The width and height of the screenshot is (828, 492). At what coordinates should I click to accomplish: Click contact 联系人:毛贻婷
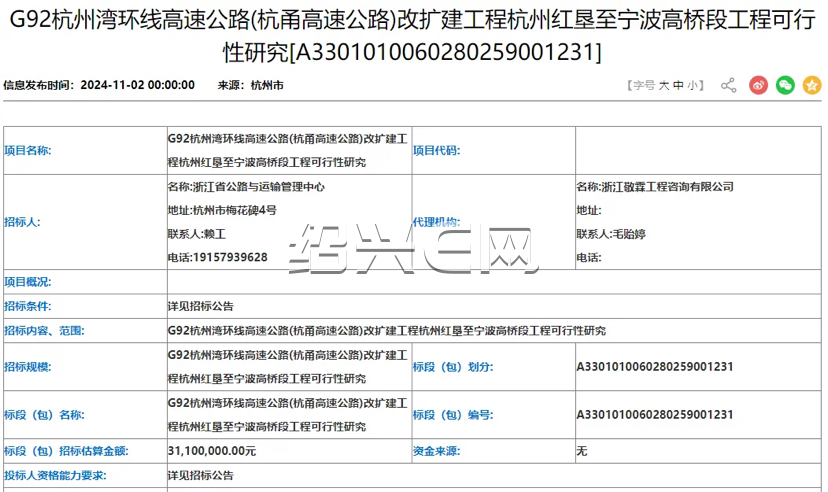coord(611,234)
